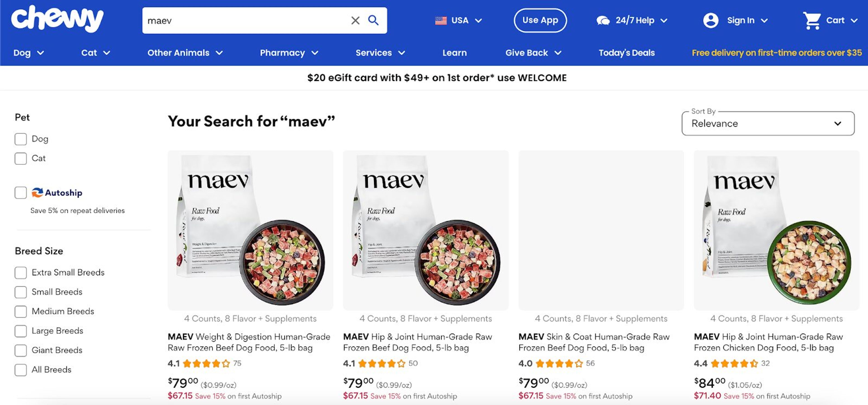The height and width of the screenshot is (405, 868).
Task: Click the USA flag icon
Action: pyautogui.click(x=440, y=20)
